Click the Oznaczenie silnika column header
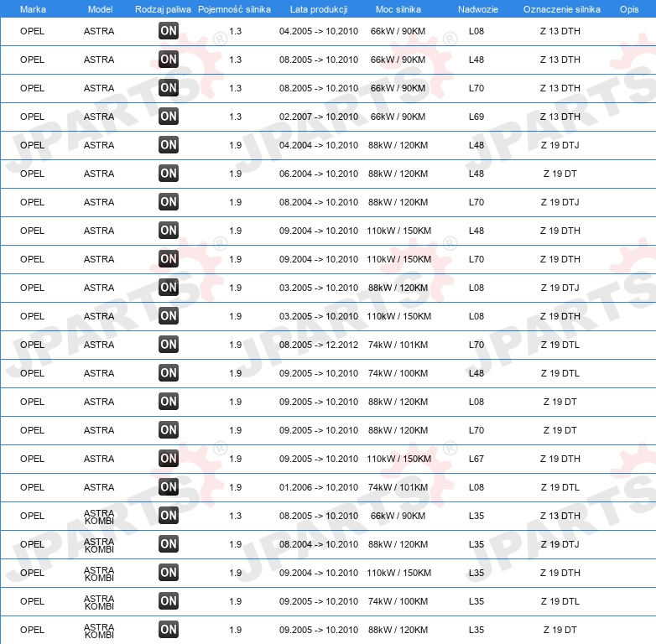This screenshot has width=656, height=644. (561, 9)
